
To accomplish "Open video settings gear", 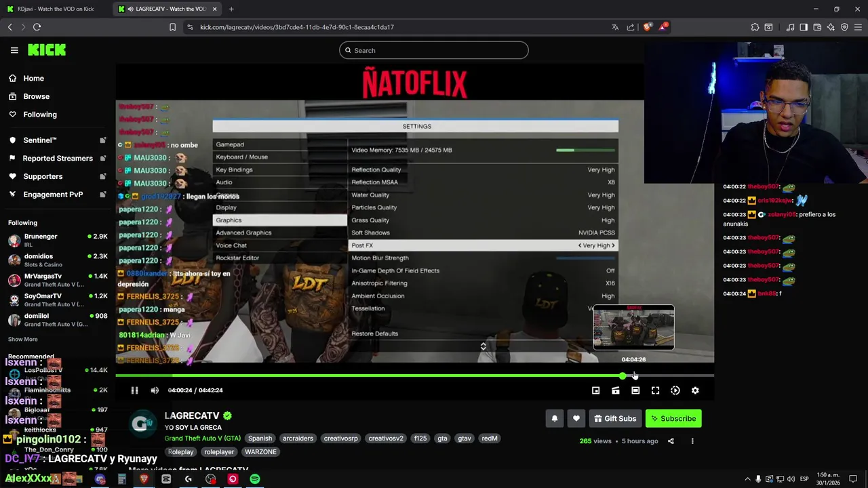I will [x=695, y=390].
